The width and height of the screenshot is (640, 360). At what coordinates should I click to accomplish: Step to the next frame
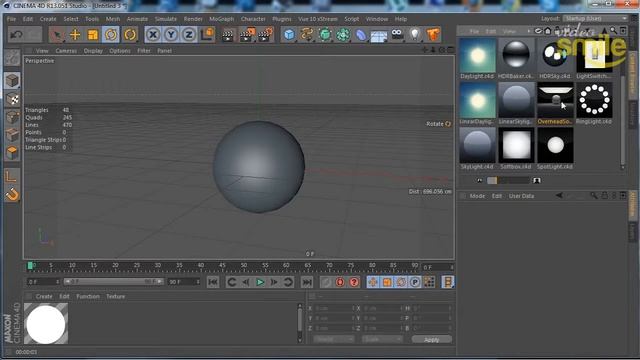point(274,282)
